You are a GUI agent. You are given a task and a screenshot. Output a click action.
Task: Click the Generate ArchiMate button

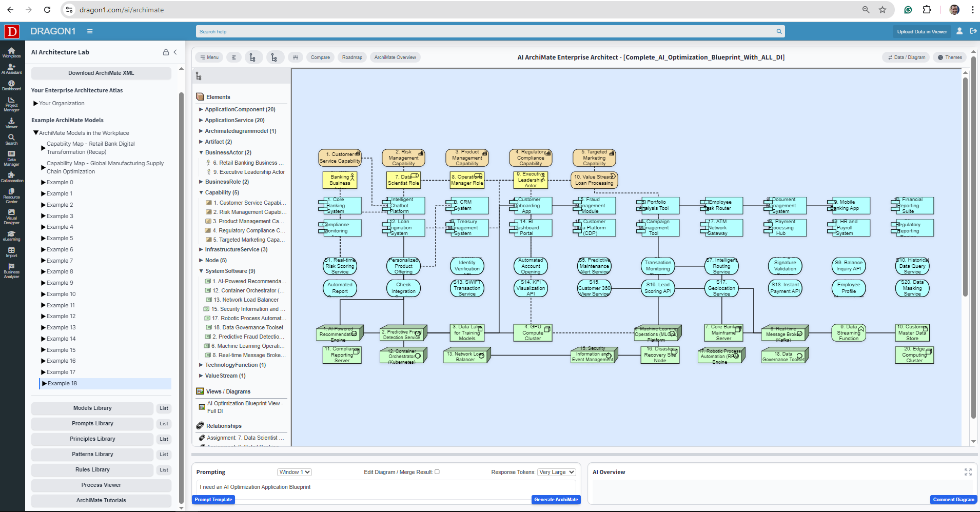556,500
